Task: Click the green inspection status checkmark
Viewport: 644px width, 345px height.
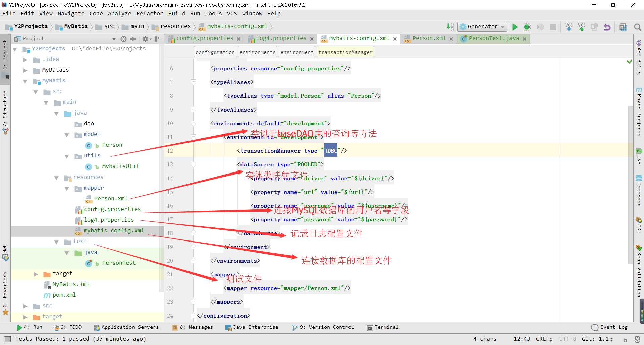Action: tap(629, 62)
